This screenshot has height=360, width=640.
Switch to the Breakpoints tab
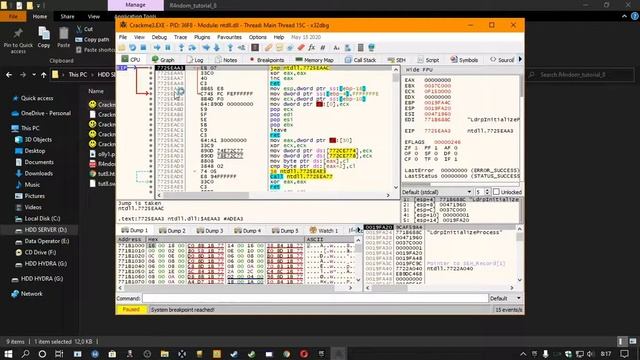(x=266, y=60)
